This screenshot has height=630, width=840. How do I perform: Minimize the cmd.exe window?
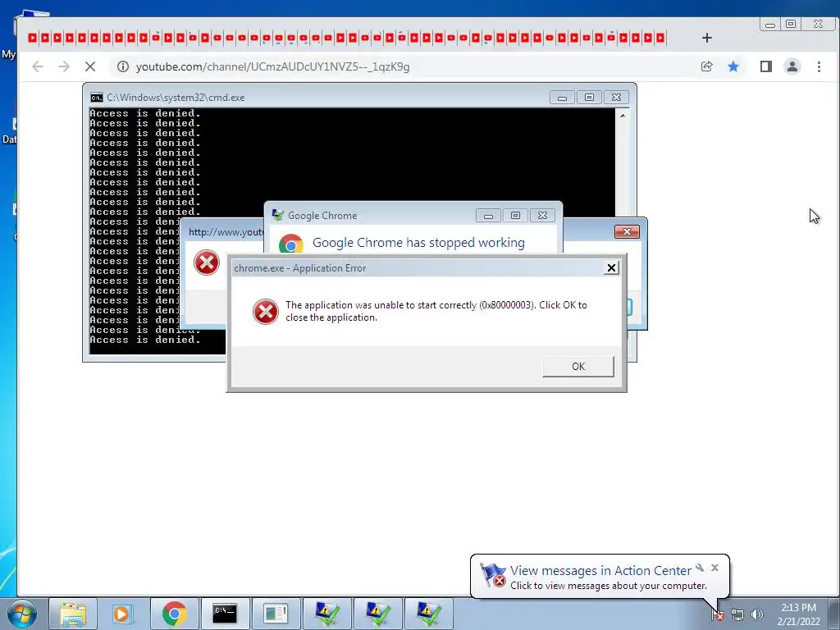point(562,98)
